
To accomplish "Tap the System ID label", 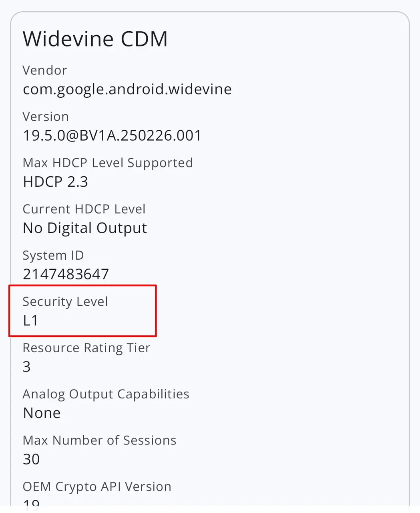I will [53, 255].
